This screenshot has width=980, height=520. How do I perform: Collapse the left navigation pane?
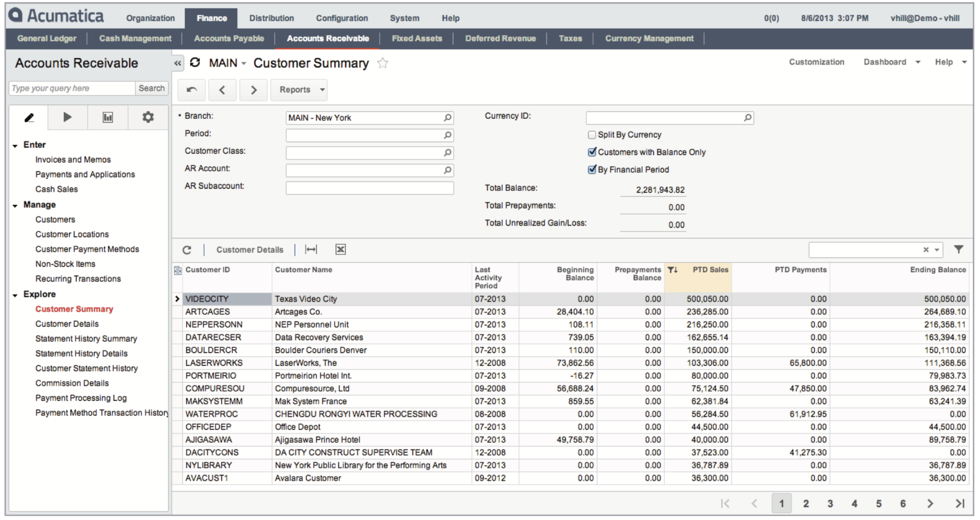click(178, 63)
